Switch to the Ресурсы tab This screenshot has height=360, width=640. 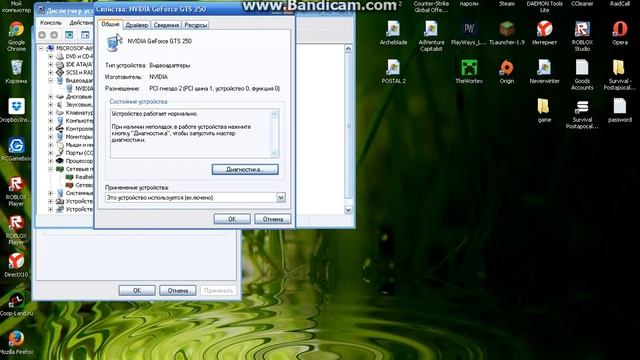click(196, 25)
